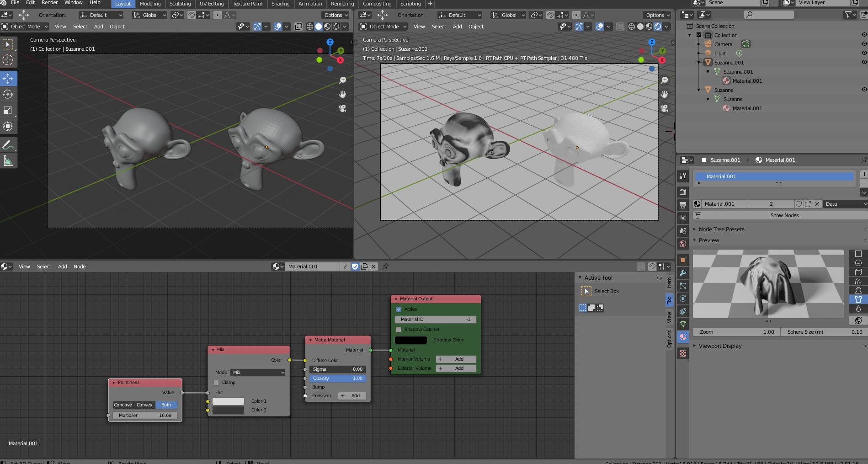Open the Mode dropdown on the Mix node
This screenshot has width=868, height=464.
point(257,372)
